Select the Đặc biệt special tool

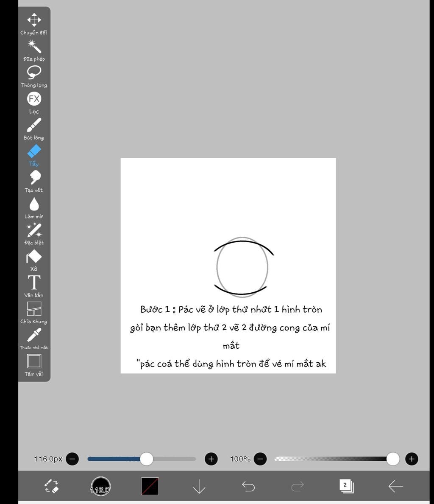tap(34, 234)
